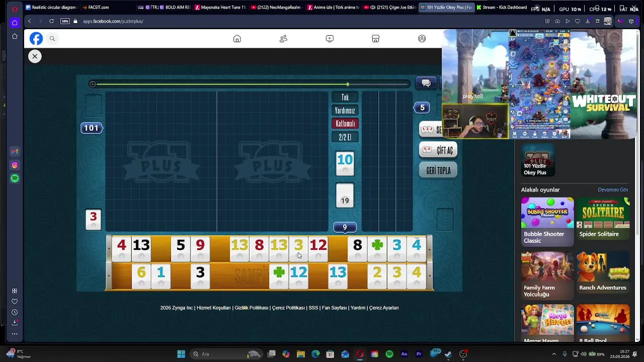Open the Fan Sayfası footer link
644x362 pixels.
334,308
